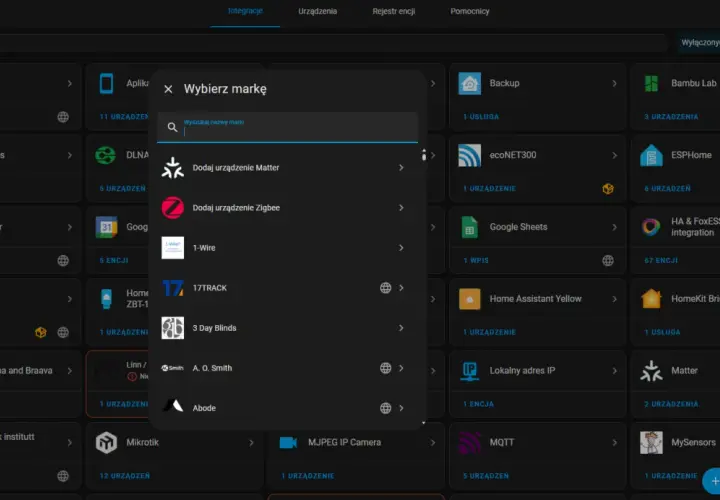This screenshot has width=720, height=500.
Task: Open 5 URZĄDZEŃ link on MQTT card
Action: (x=486, y=476)
